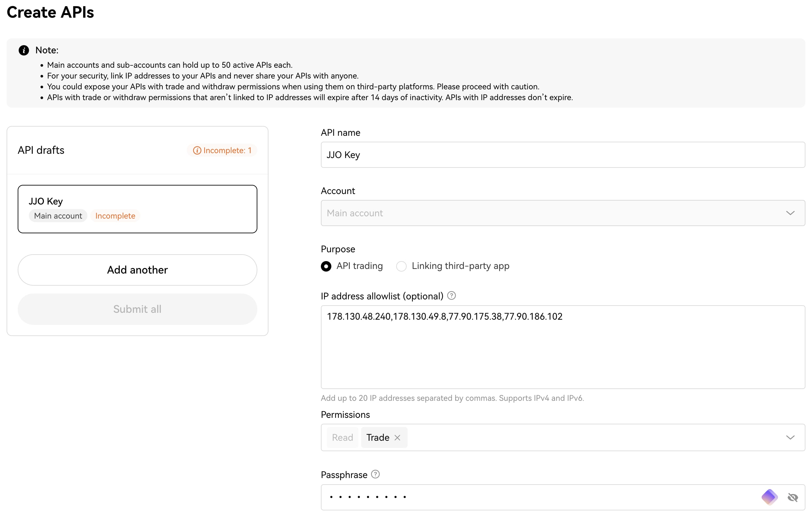Toggle passphrase visibility eye icon
The image size is (812, 515).
[792, 497]
